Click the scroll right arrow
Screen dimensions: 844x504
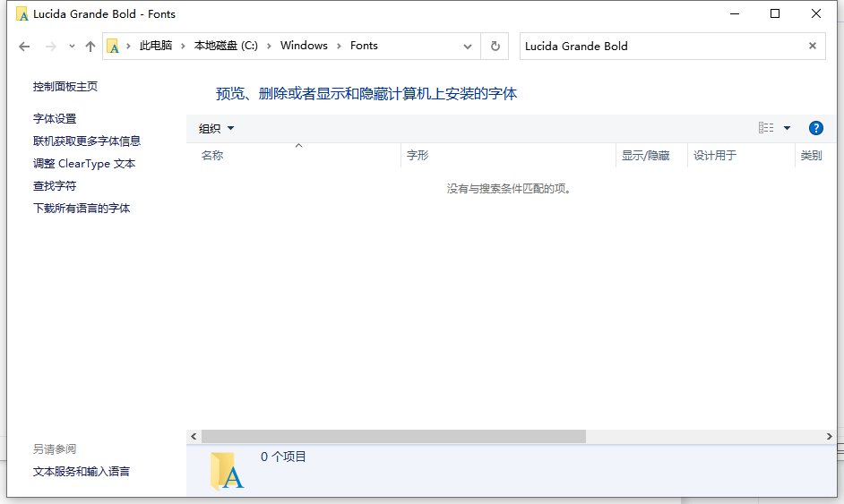[830, 436]
